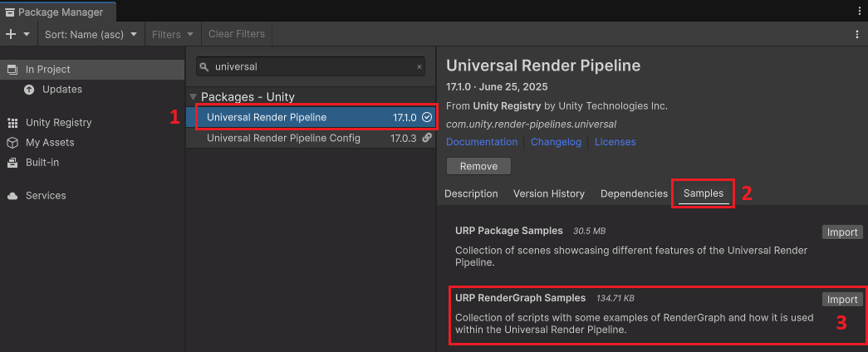
Task: Import the URP RenderGraph Samples
Action: [842, 300]
